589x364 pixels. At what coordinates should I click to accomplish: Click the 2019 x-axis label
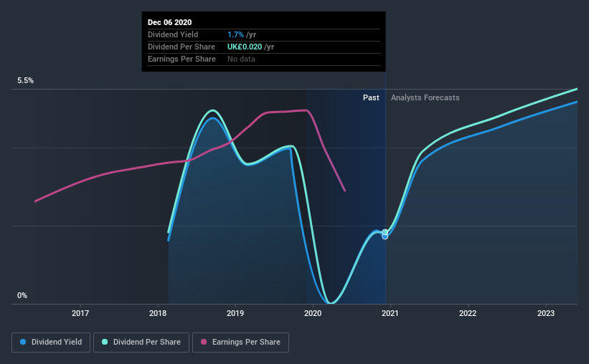(x=235, y=313)
